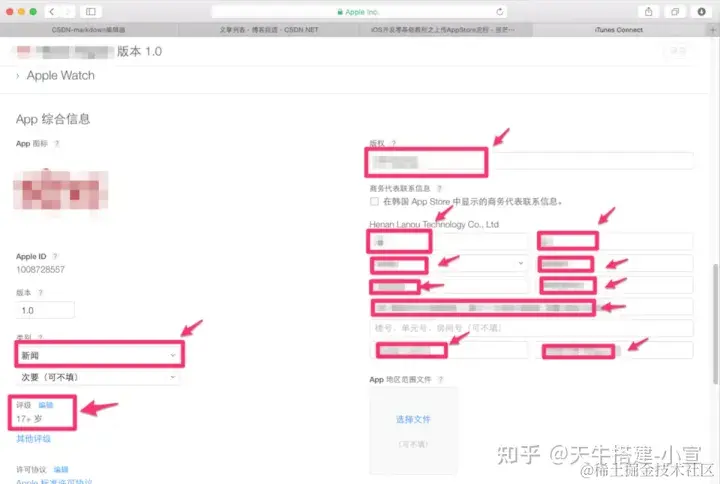Switch to the 文章列表 - 博客频道 - CSDN.NET tab
The image size is (720, 484).
pos(268,30)
